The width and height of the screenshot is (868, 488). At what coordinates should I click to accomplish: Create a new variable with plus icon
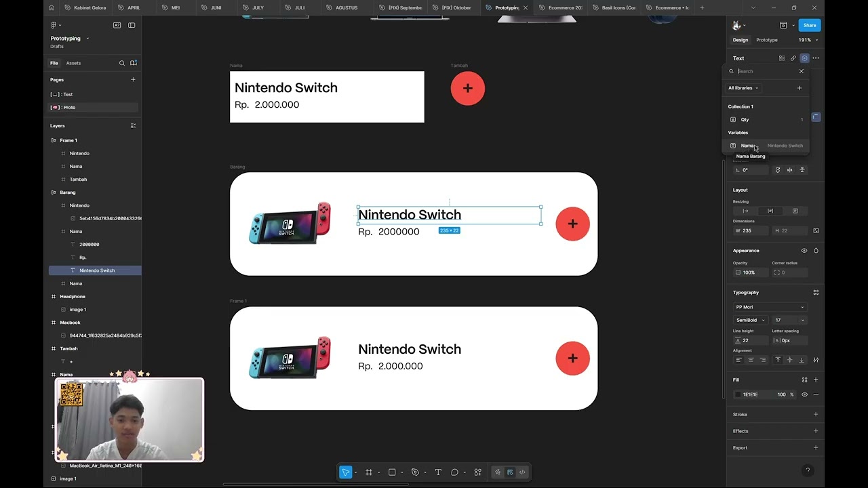(800, 88)
